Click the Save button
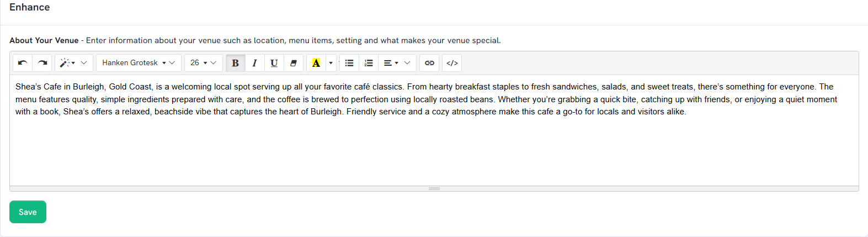The image size is (868, 237). [28, 212]
